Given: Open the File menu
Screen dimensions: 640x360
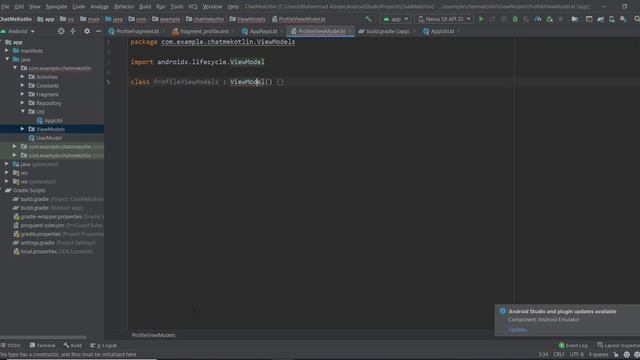Looking at the screenshot, I should (5, 7).
